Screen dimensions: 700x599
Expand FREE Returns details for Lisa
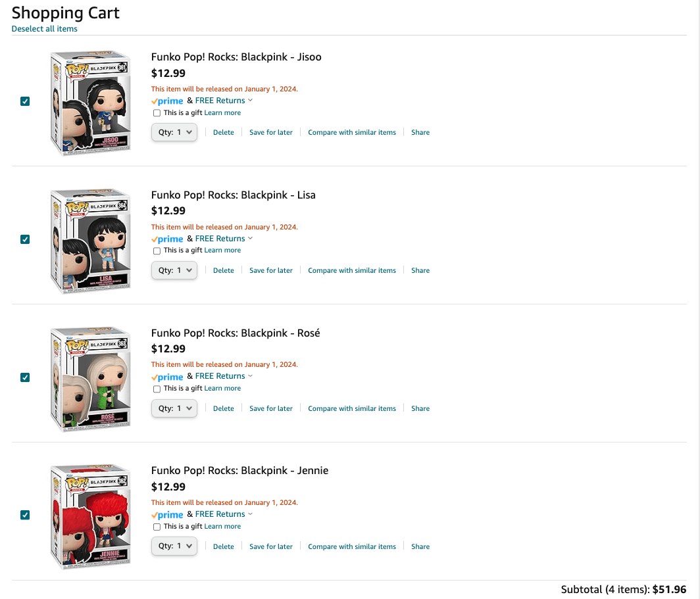250,239
